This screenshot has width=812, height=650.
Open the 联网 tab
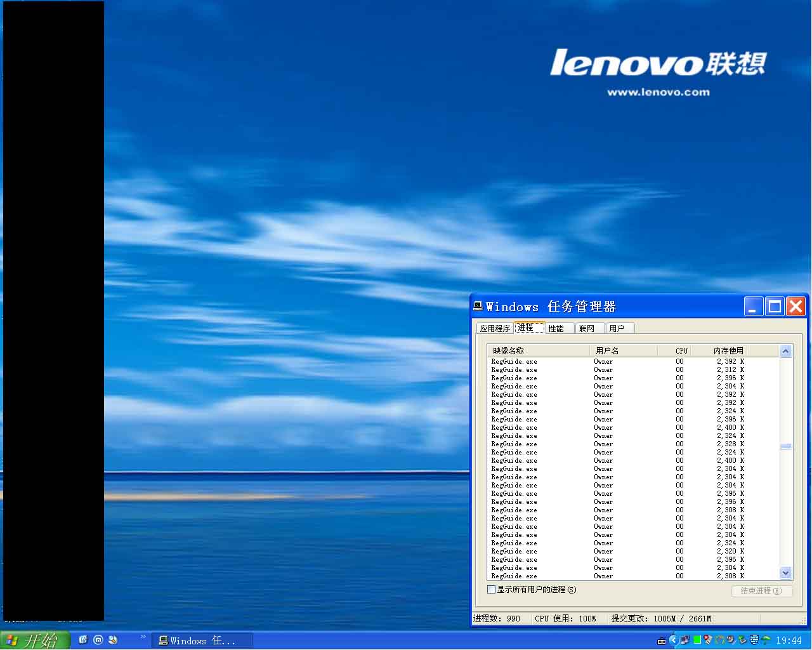[587, 328]
